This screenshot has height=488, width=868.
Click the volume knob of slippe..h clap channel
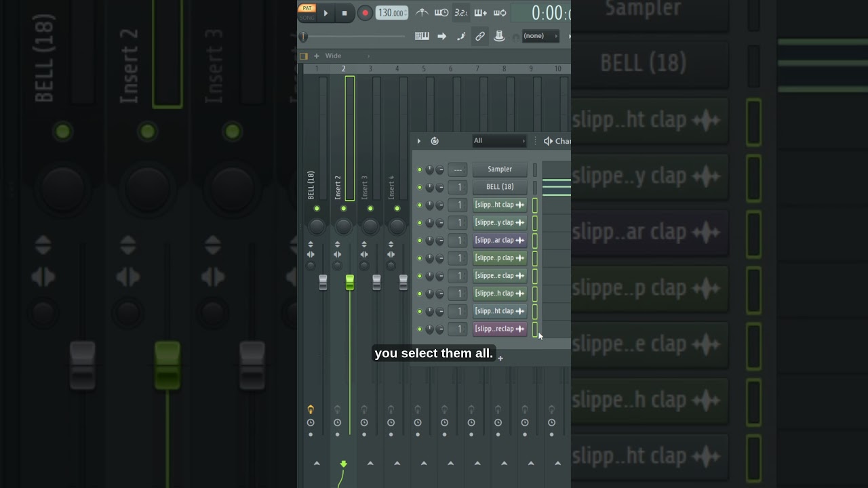439,293
